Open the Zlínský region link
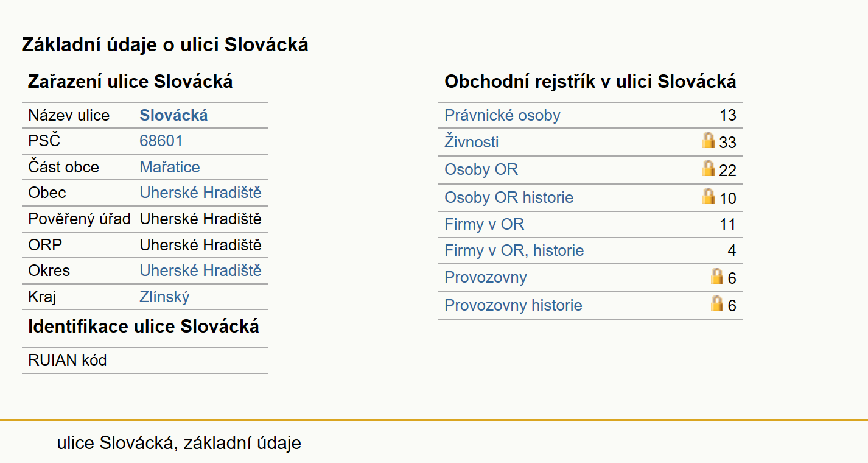Screen dimensions: 868x463 coord(165,297)
